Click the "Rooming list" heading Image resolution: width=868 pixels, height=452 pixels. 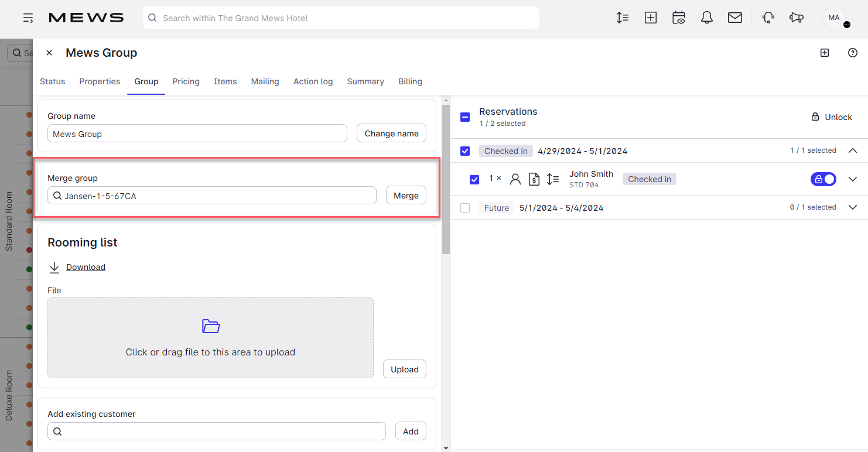tap(83, 242)
